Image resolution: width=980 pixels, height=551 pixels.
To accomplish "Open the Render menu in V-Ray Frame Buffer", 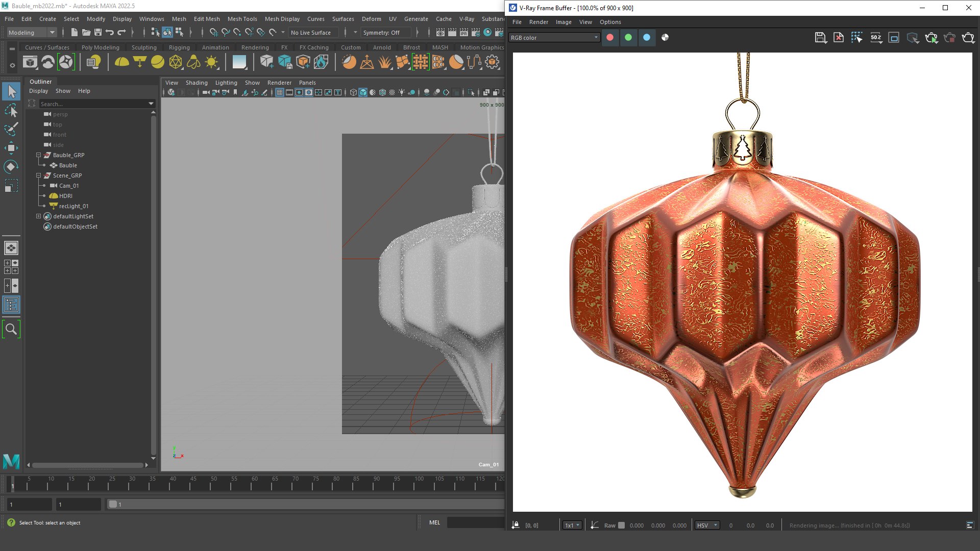I will [538, 22].
